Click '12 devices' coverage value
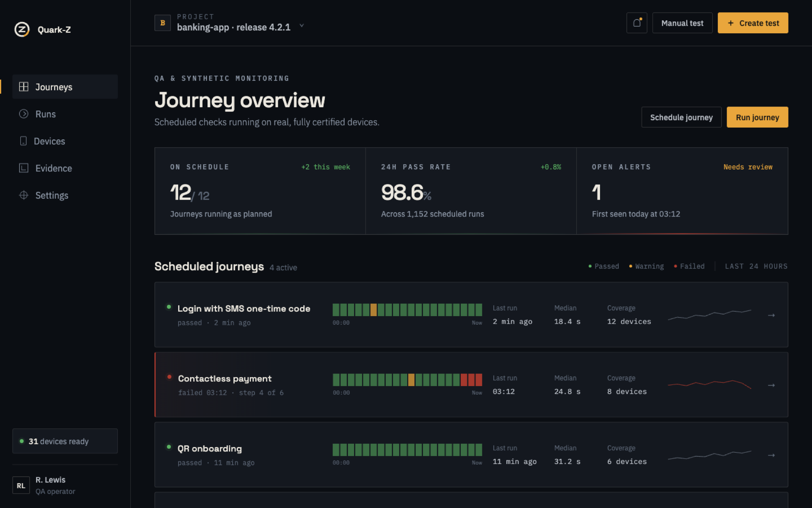Image resolution: width=812 pixels, height=508 pixels. (629, 321)
